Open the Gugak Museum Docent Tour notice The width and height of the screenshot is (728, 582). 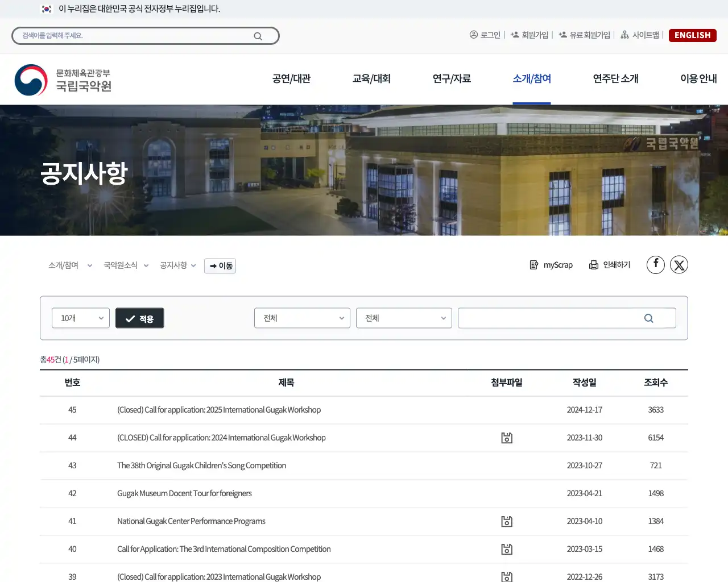(x=184, y=493)
